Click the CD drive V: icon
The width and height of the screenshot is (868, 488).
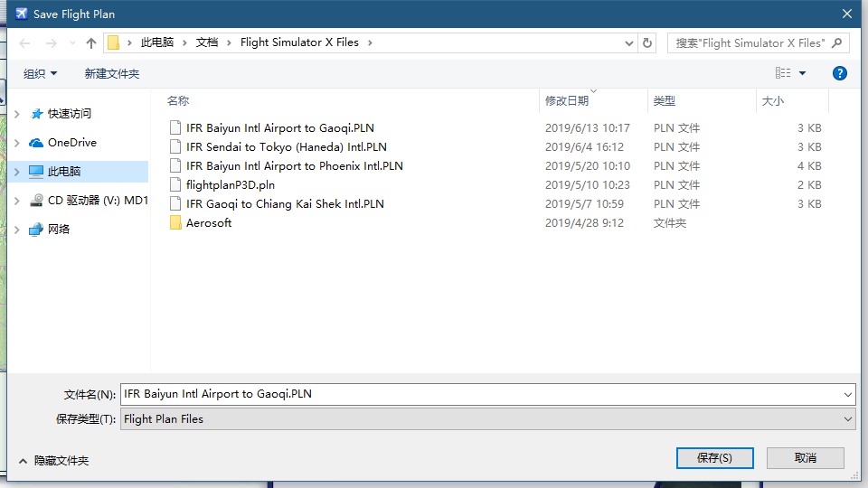tap(36, 201)
